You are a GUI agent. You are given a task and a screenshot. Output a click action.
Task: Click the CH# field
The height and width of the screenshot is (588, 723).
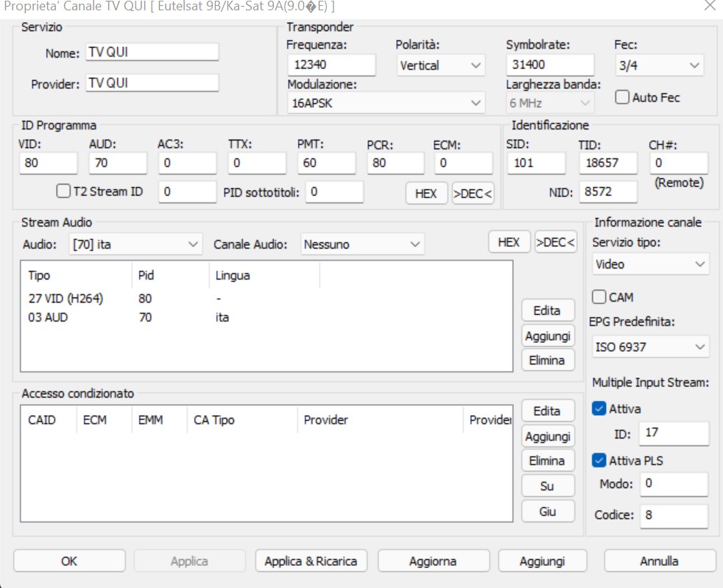click(679, 163)
